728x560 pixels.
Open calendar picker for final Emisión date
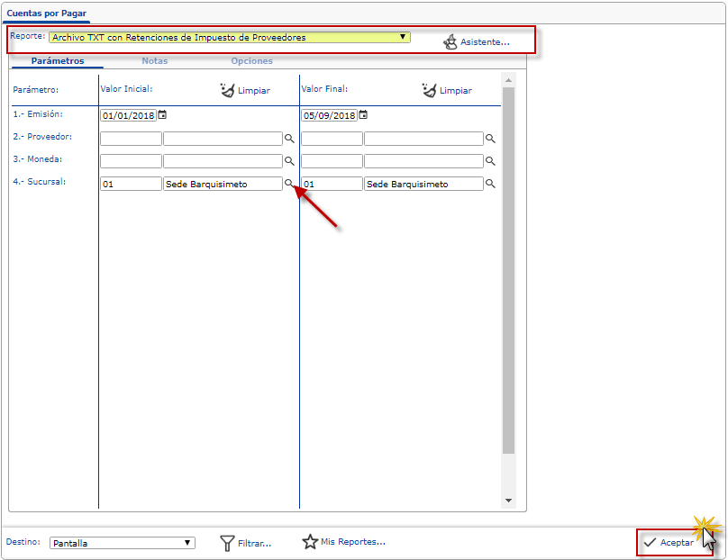pos(363,115)
